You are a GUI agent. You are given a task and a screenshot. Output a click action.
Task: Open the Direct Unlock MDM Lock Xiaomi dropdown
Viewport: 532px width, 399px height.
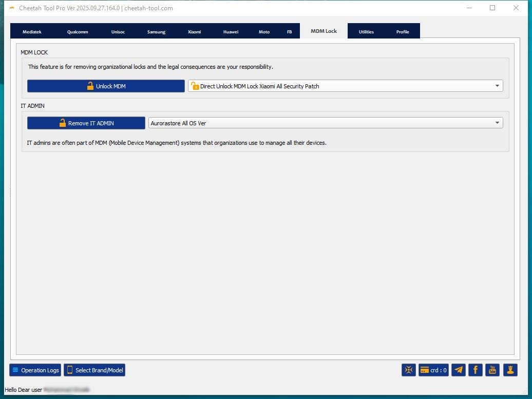497,86
